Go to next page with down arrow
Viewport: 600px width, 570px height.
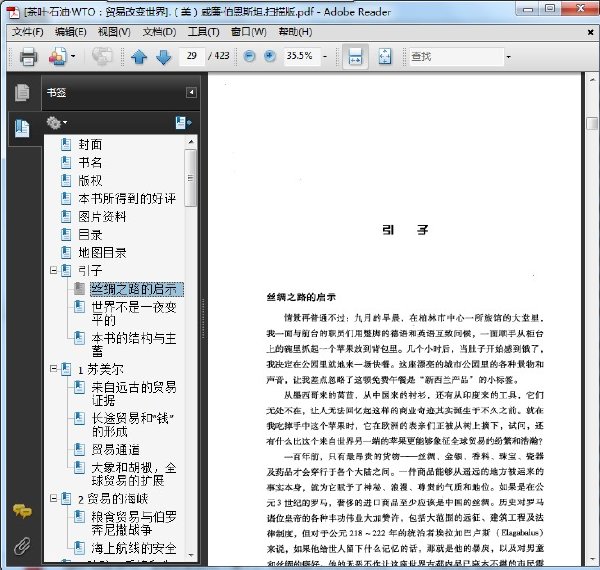[164, 57]
